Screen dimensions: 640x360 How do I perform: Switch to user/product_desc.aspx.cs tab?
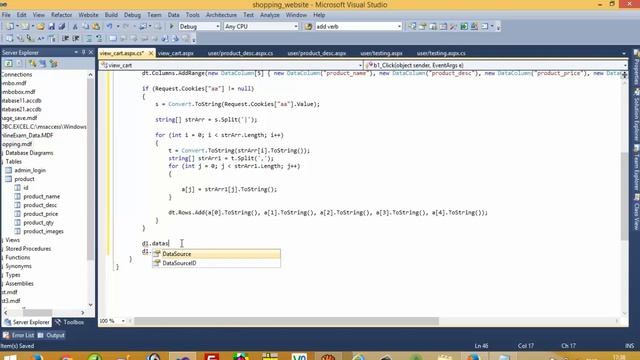coord(240,53)
